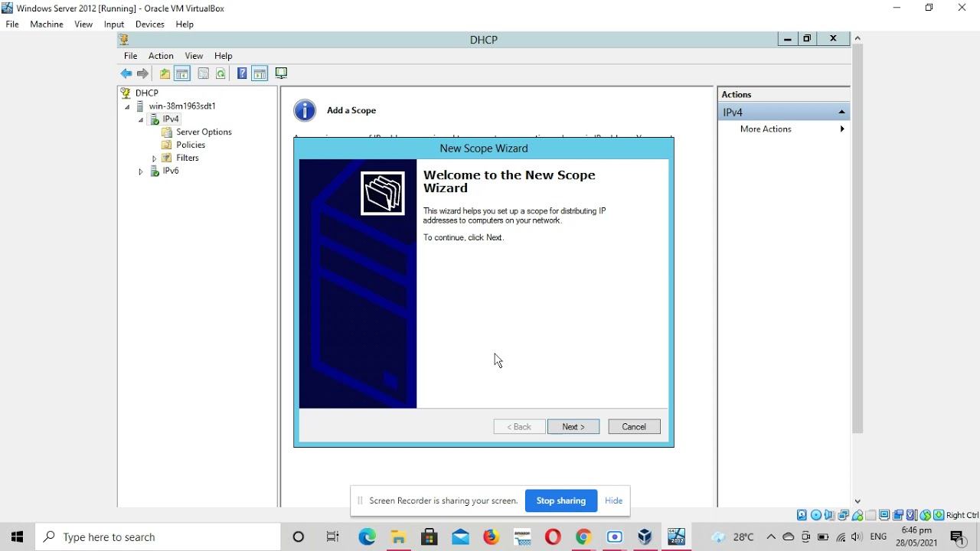Toggle Show/Hide Action Pane toolbar icon

click(x=260, y=73)
